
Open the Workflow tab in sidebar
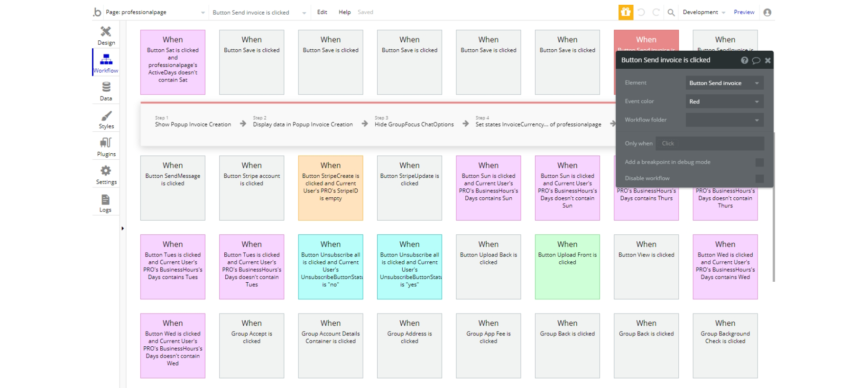[106, 63]
